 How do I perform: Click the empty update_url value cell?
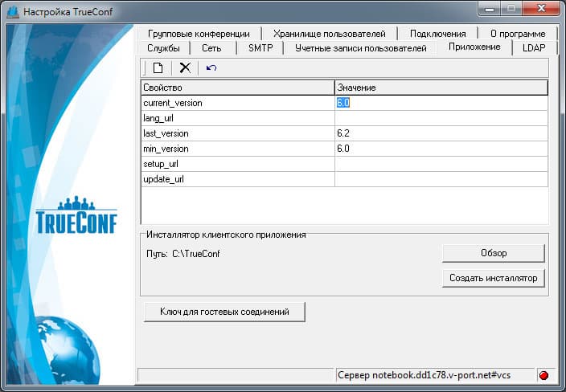441,179
